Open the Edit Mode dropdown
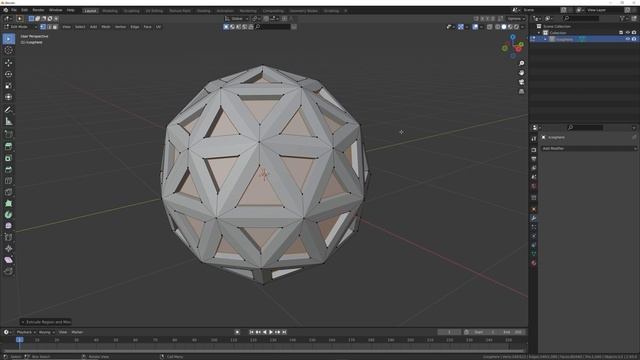 coord(20,27)
